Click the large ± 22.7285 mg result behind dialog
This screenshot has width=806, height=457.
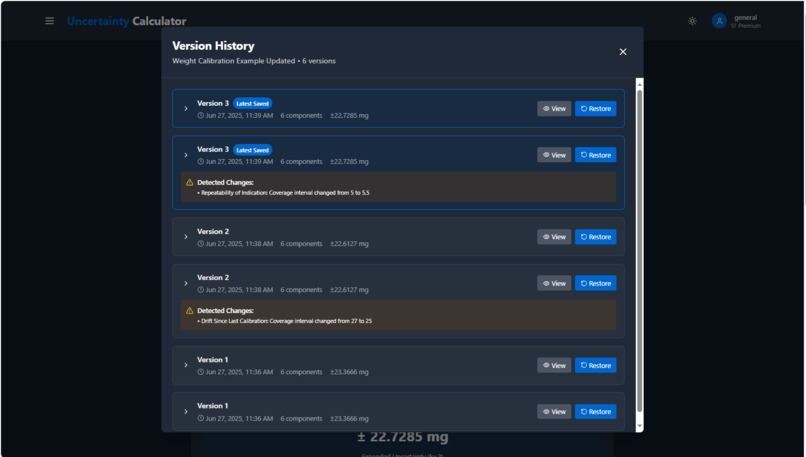point(402,437)
